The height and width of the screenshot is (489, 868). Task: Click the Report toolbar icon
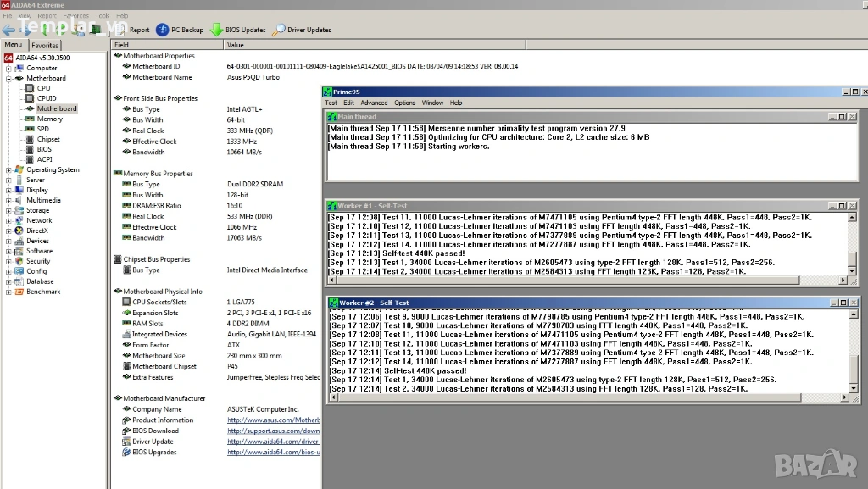coord(121,30)
